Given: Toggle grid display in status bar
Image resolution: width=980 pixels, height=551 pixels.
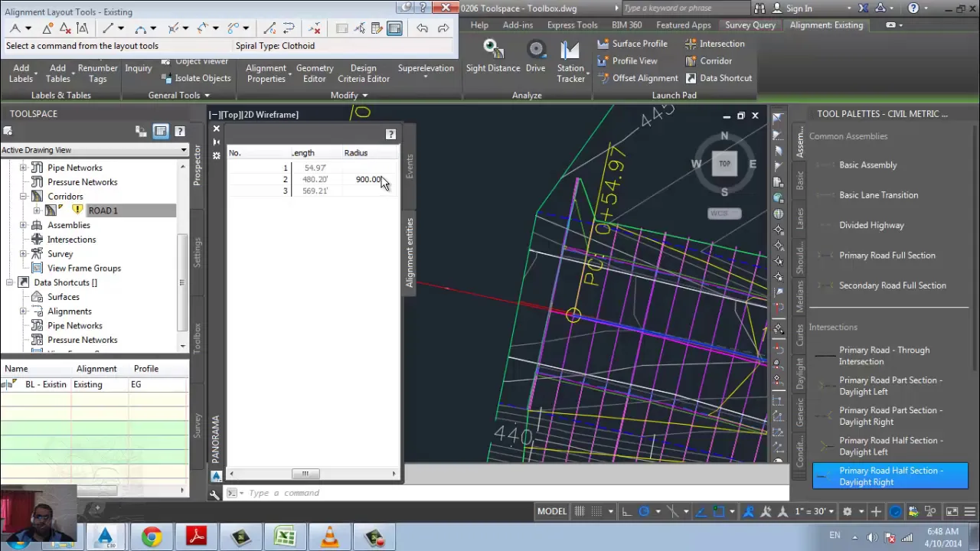Looking at the screenshot, I should tap(580, 511).
